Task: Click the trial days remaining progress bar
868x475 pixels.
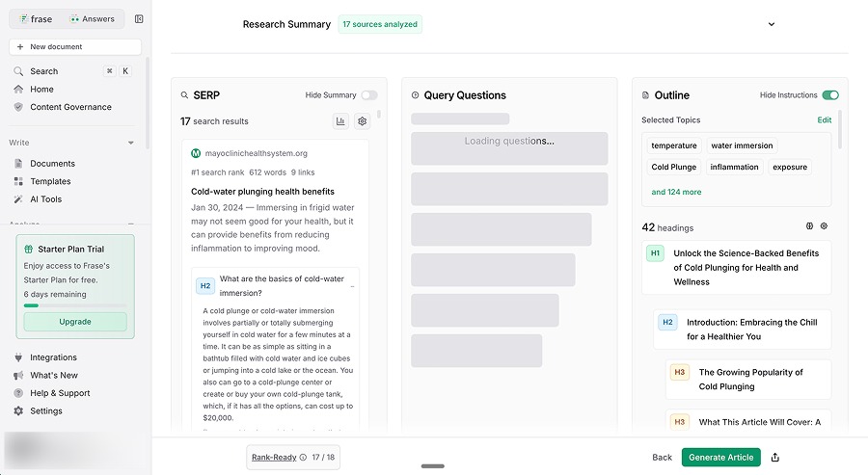Action: [x=75, y=305]
